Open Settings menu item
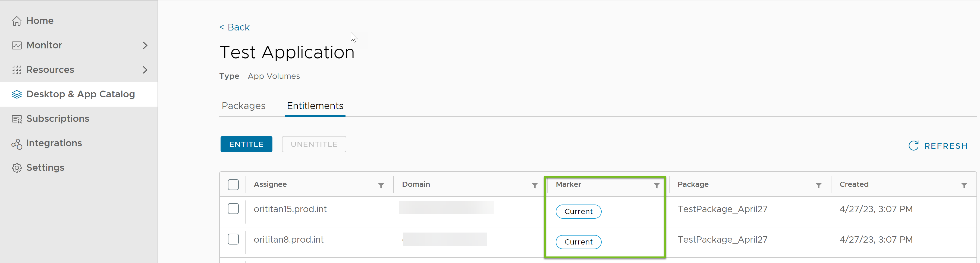Screen dimensions: 980x263 (x=79, y=167)
